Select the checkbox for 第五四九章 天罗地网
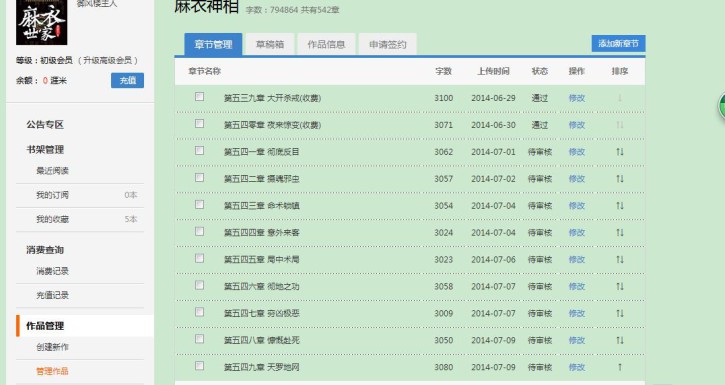 [x=199, y=366]
